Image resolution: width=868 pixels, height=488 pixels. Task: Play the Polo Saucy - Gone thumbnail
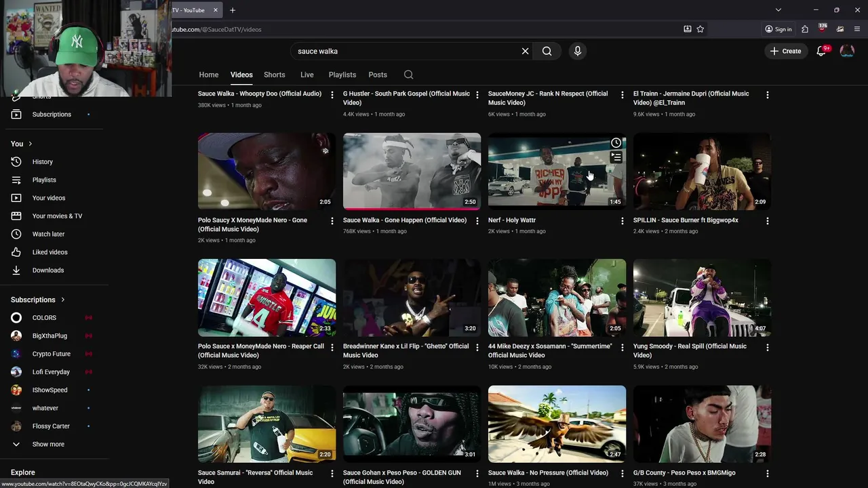[267, 171]
